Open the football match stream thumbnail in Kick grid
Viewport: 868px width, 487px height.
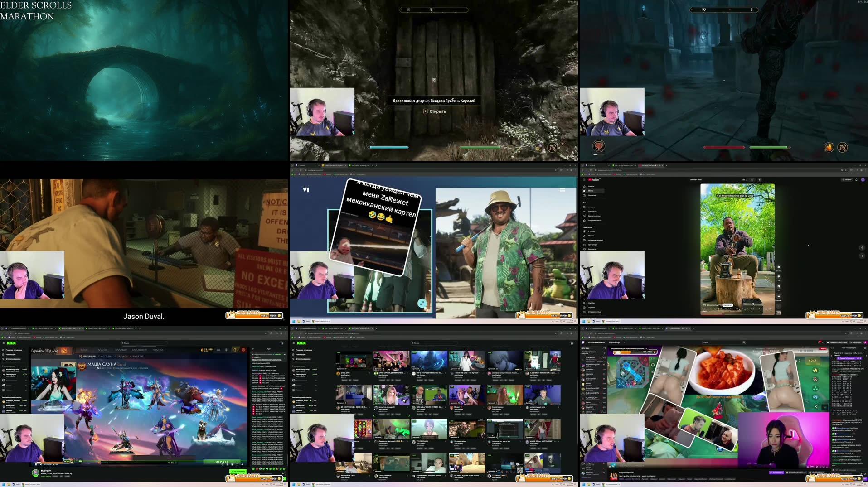pyautogui.click(x=429, y=395)
